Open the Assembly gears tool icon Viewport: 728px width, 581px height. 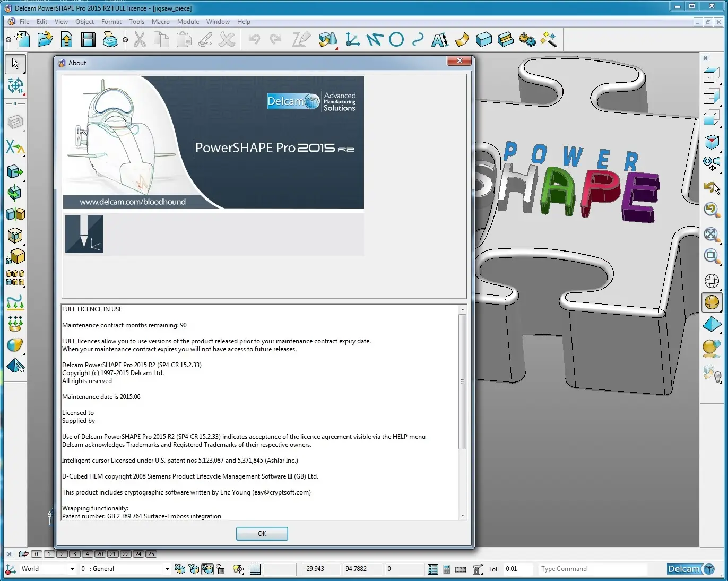coord(527,40)
